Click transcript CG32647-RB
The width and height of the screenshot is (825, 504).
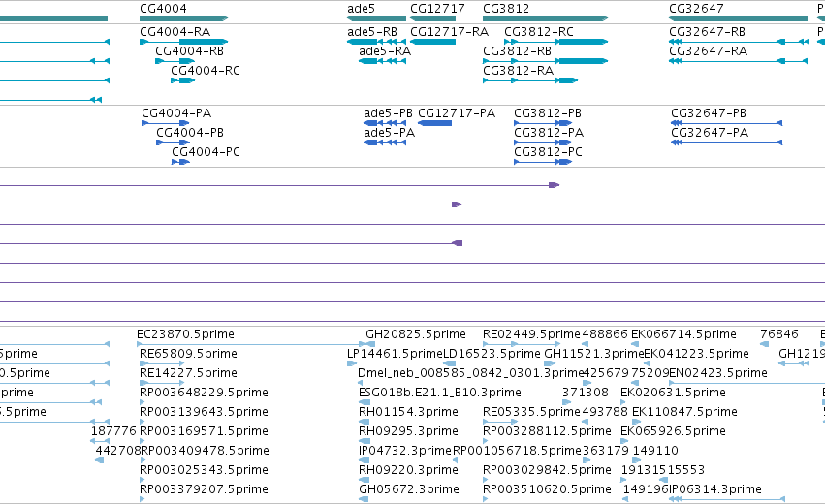[x=707, y=32]
